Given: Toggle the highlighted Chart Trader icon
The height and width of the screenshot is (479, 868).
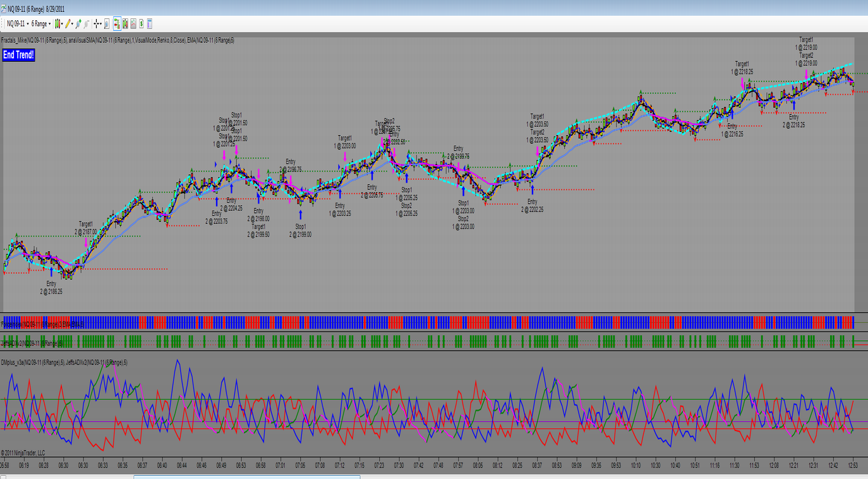Looking at the screenshot, I should [117, 24].
